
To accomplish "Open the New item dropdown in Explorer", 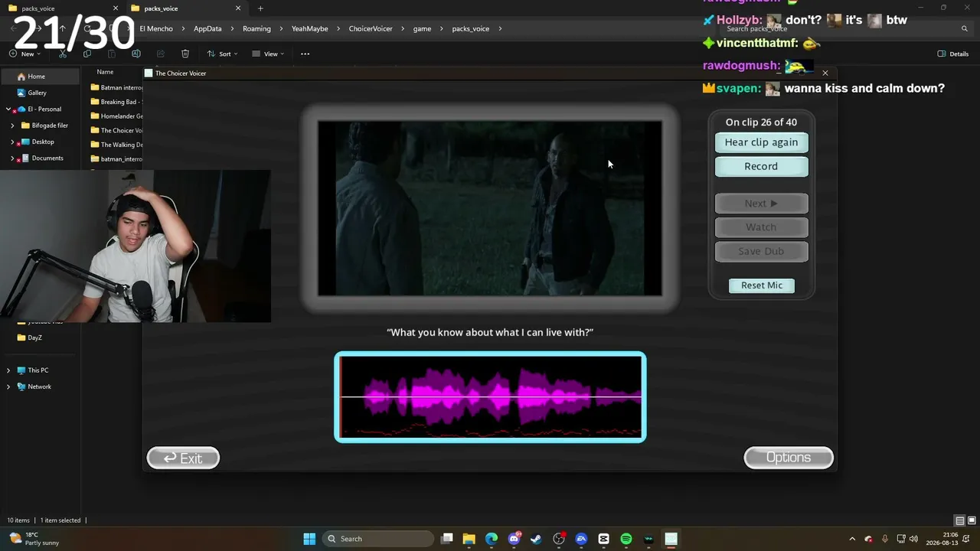I will [24, 54].
